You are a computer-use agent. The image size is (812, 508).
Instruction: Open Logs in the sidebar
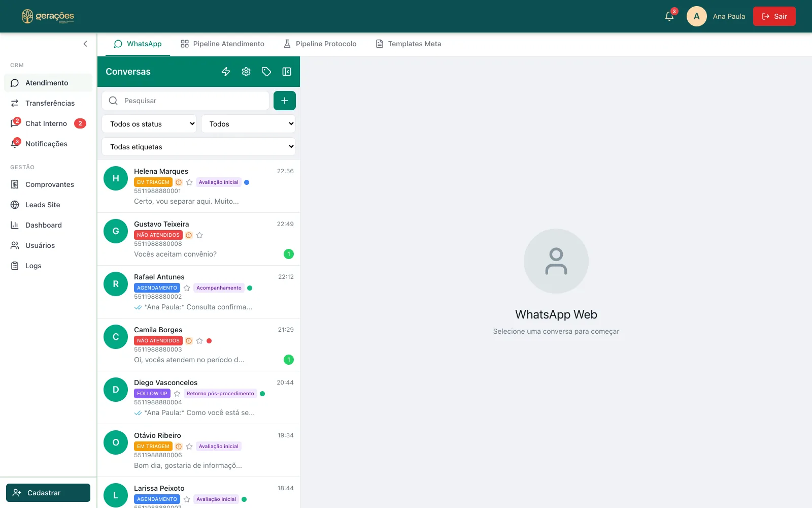point(48,266)
